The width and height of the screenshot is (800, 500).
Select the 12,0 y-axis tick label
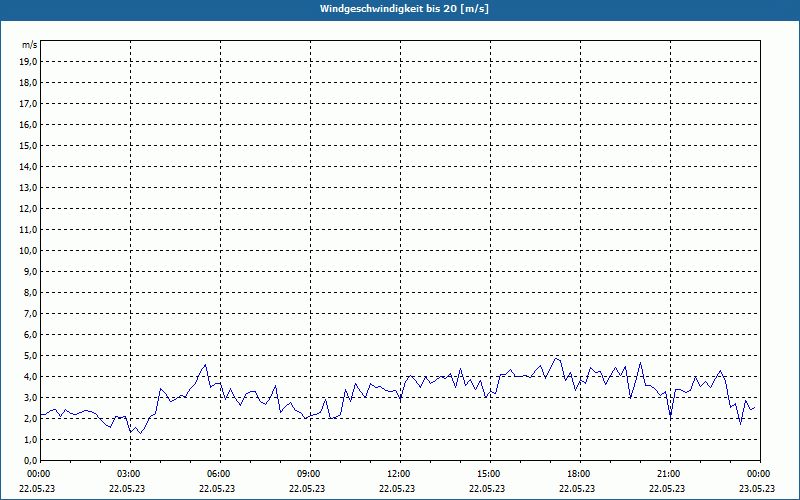[28, 208]
